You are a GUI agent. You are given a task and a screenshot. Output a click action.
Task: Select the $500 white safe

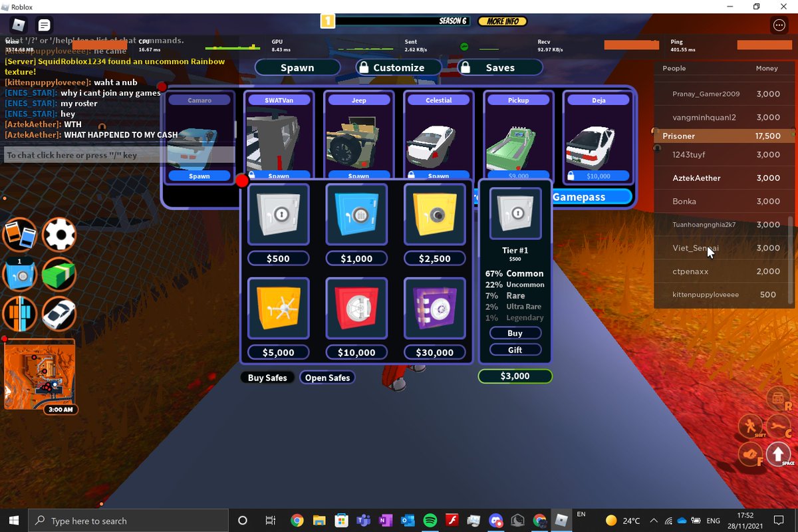pyautogui.click(x=278, y=215)
